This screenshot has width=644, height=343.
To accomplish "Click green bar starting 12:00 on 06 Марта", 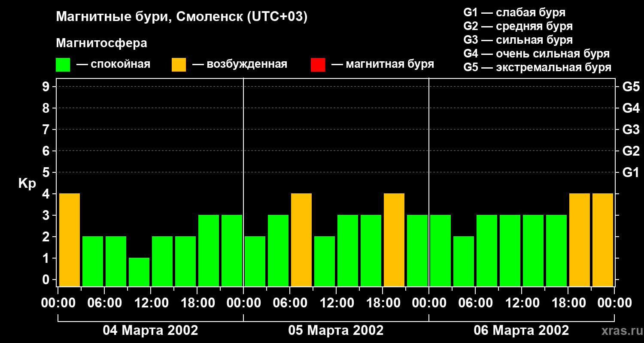I will (x=533, y=250).
